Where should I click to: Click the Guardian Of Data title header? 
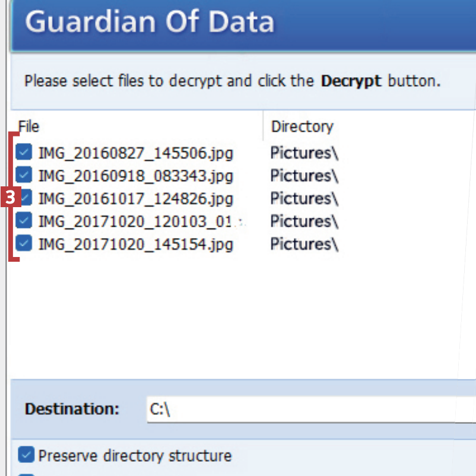click(150, 22)
